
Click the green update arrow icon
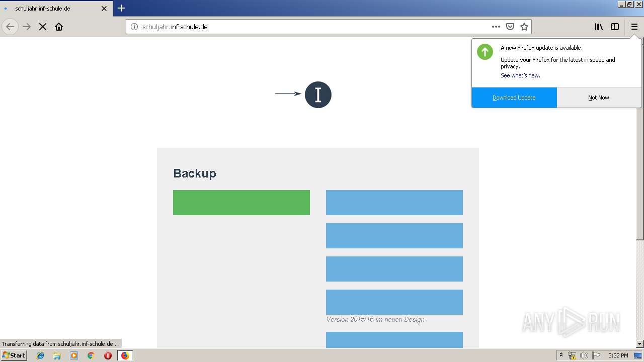click(x=485, y=51)
